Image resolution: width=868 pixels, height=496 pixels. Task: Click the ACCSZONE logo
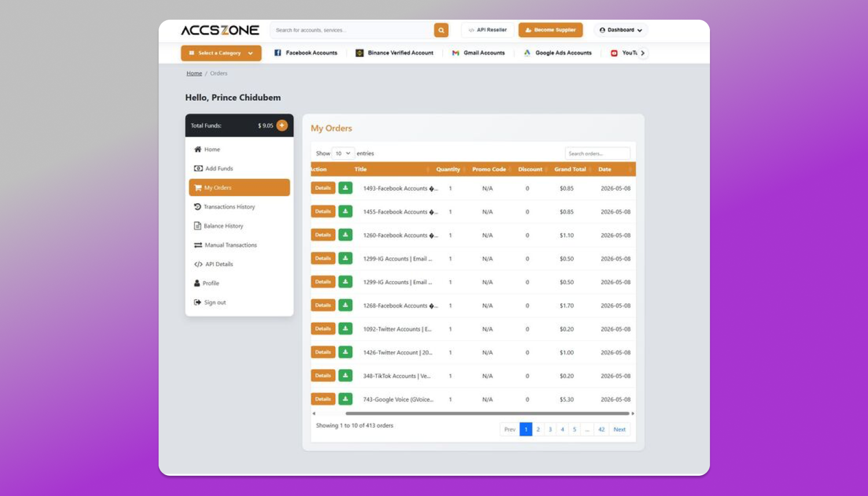pos(220,30)
